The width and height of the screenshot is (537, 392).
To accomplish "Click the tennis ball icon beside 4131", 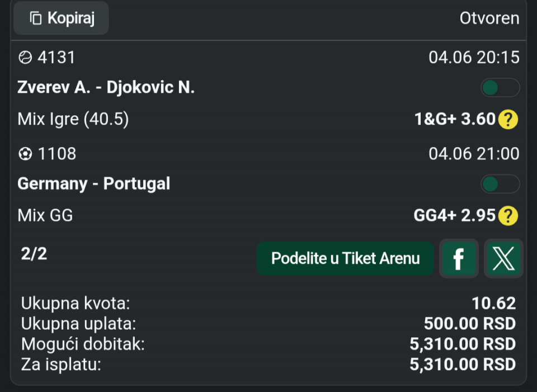I will [25, 58].
